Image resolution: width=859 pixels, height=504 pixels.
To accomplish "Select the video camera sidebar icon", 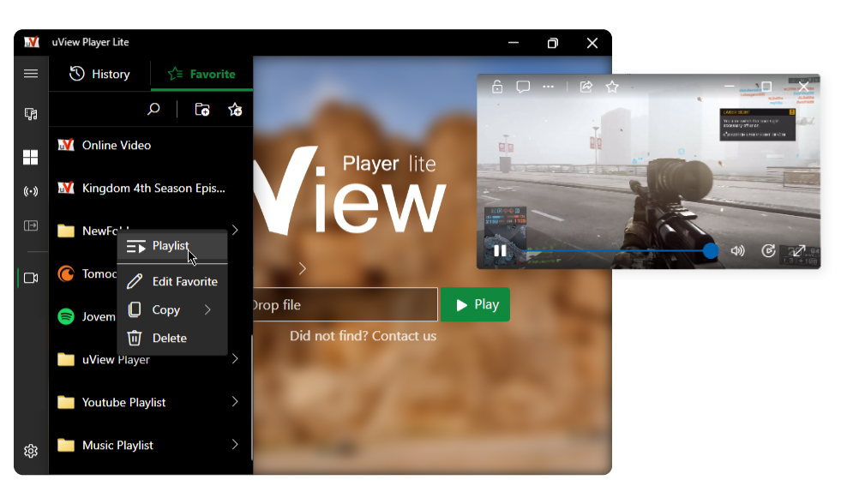I will 31,279.
